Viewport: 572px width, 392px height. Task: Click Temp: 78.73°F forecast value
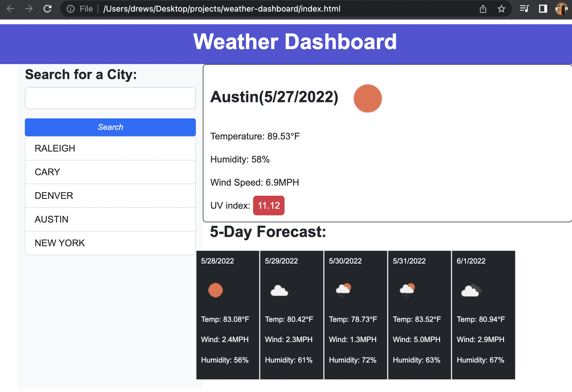click(353, 319)
